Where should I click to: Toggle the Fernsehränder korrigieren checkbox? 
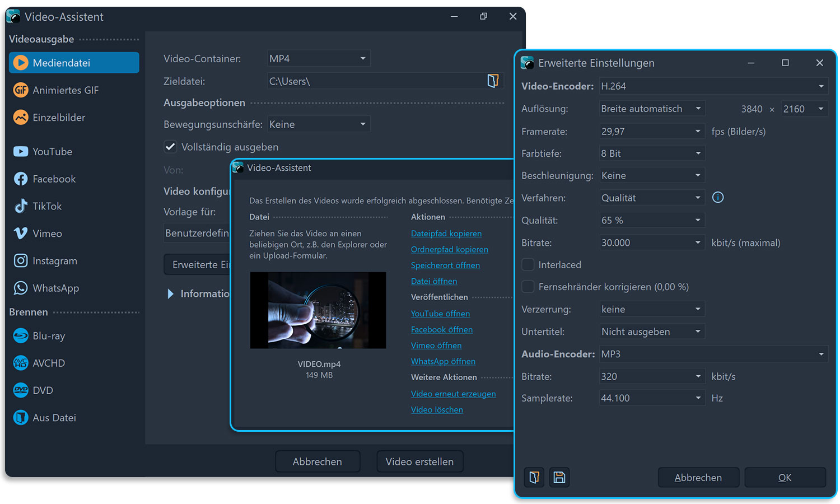pyautogui.click(x=528, y=287)
